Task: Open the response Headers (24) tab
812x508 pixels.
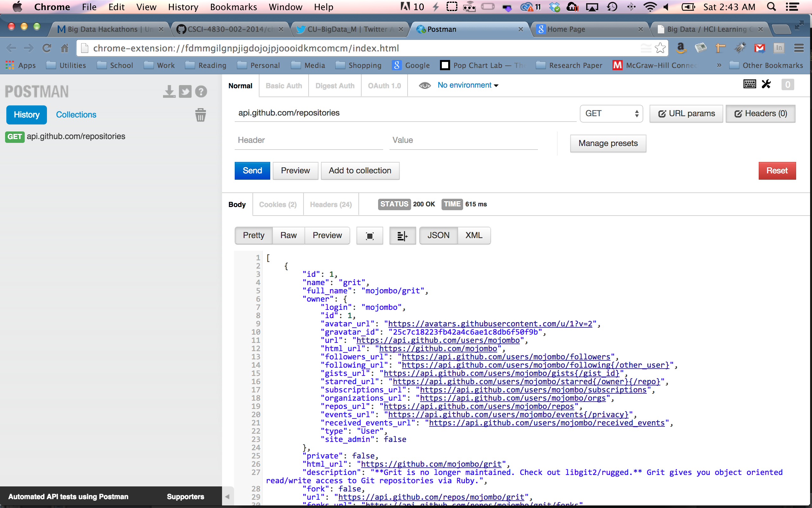Action: click(331, 204)
